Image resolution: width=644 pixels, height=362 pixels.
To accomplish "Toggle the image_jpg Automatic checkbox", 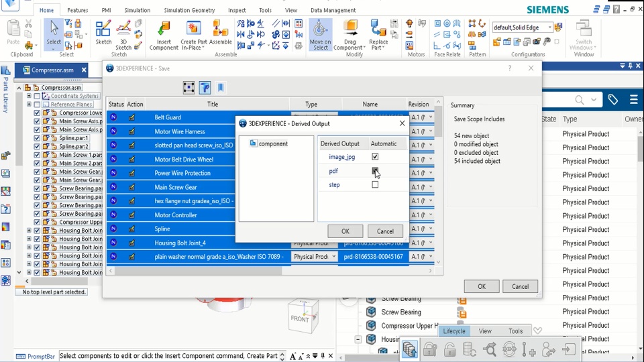I will coord(375,156).
